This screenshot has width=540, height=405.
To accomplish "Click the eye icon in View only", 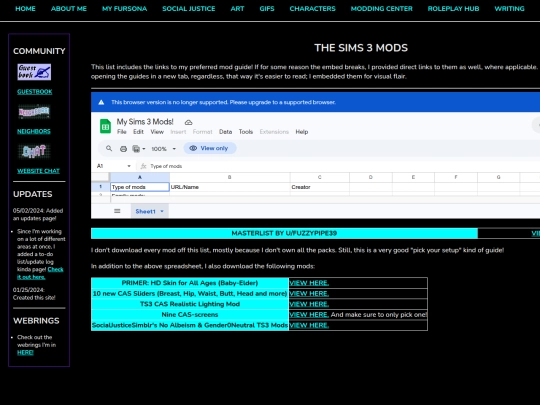I will (x=193, y=148).
